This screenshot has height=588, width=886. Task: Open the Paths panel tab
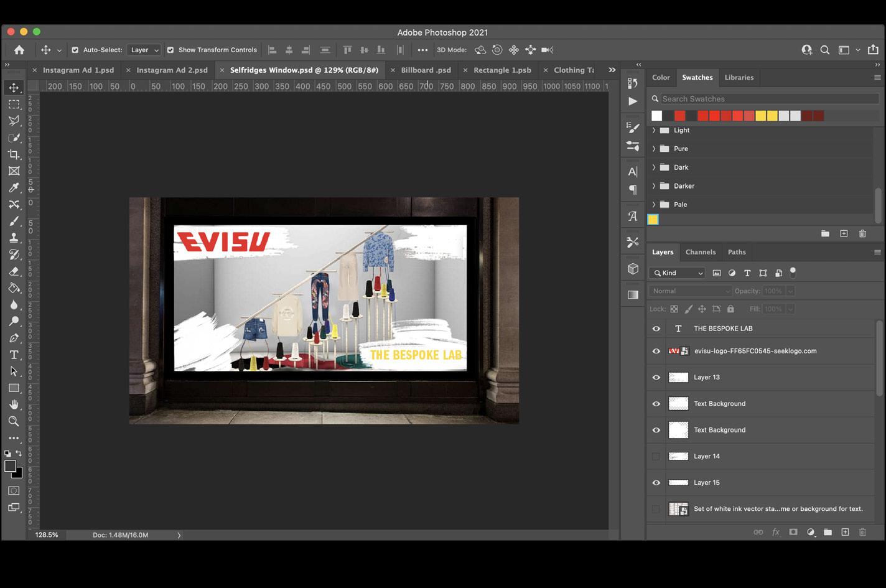(737, 252)
